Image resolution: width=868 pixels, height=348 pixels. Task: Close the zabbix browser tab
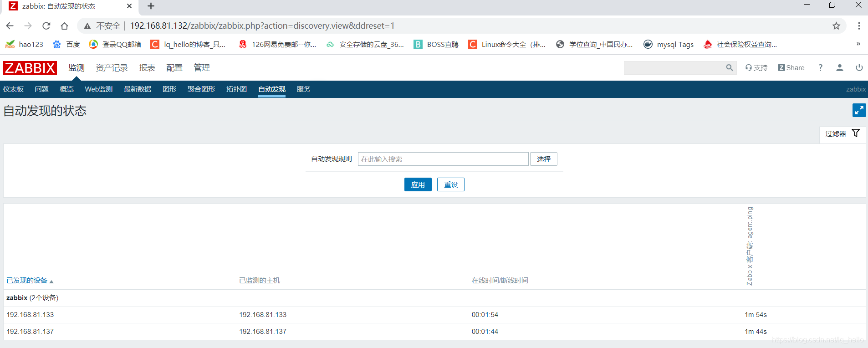point(129,6)
